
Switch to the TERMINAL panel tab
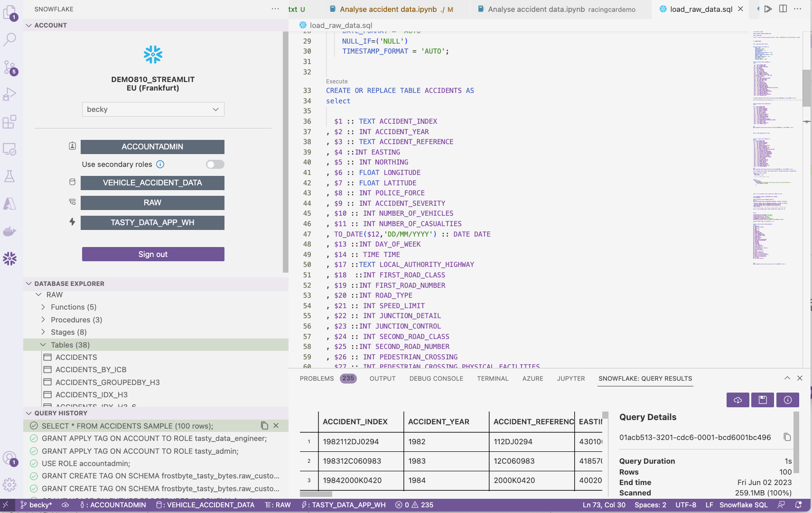(493, 378)
